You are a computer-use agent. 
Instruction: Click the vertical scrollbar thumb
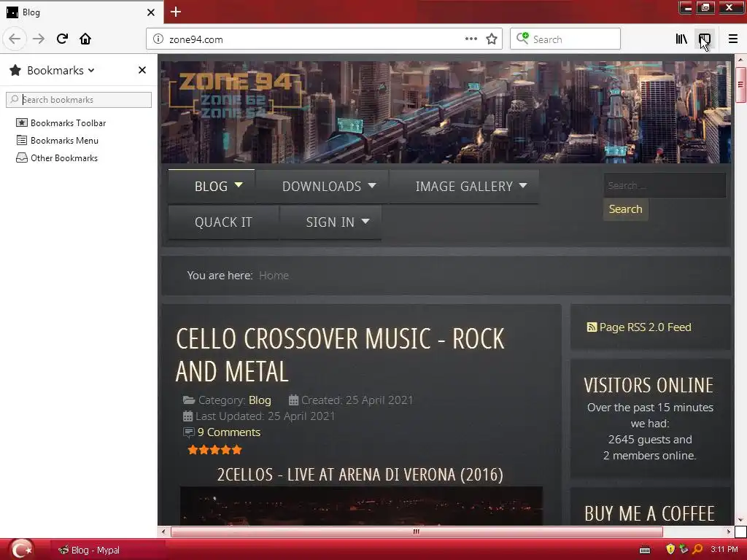click(x=740, y=85)
